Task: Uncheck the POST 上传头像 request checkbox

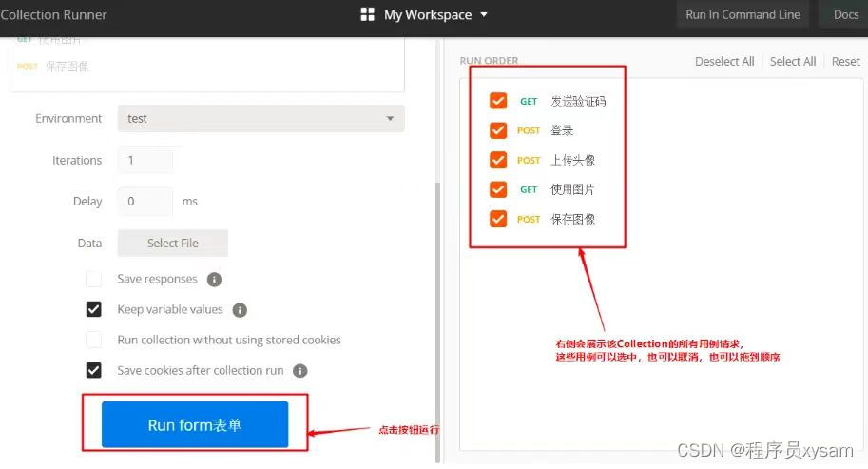Action: coord(498,160)
